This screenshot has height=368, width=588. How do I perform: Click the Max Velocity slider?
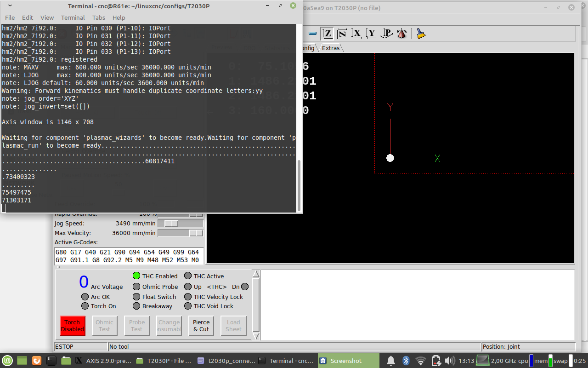point(181,233)
